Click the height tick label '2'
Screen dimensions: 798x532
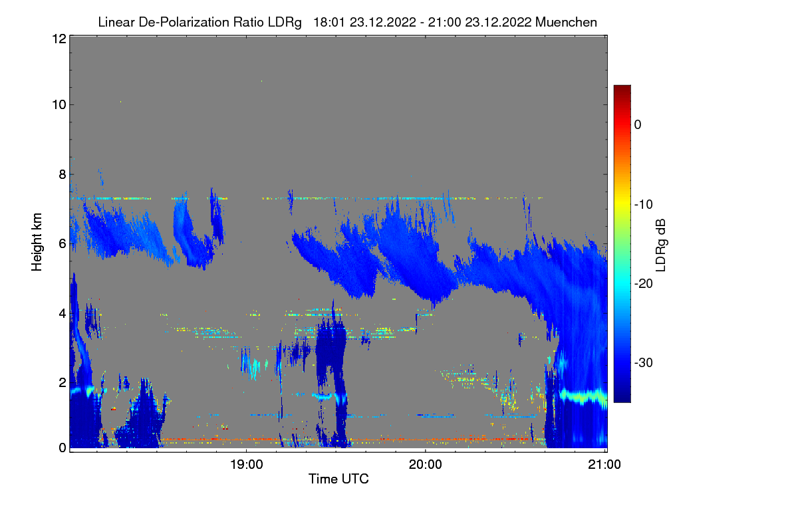[x=61, y=382]
